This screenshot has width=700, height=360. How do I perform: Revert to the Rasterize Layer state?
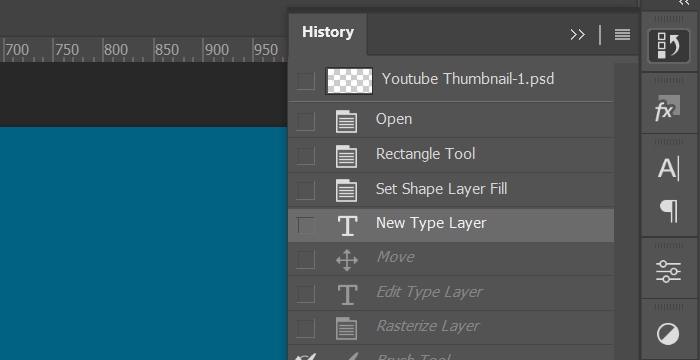(451, 327)
